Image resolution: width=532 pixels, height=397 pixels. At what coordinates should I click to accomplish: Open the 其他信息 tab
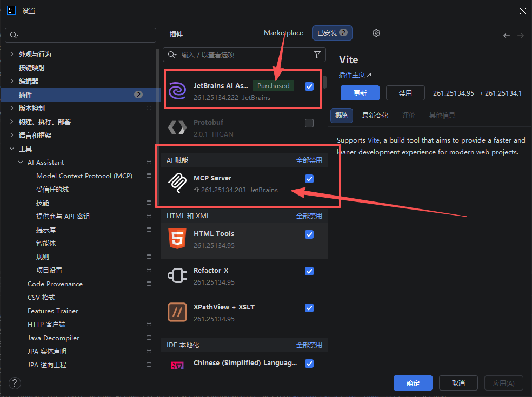(x=442, y=115)
